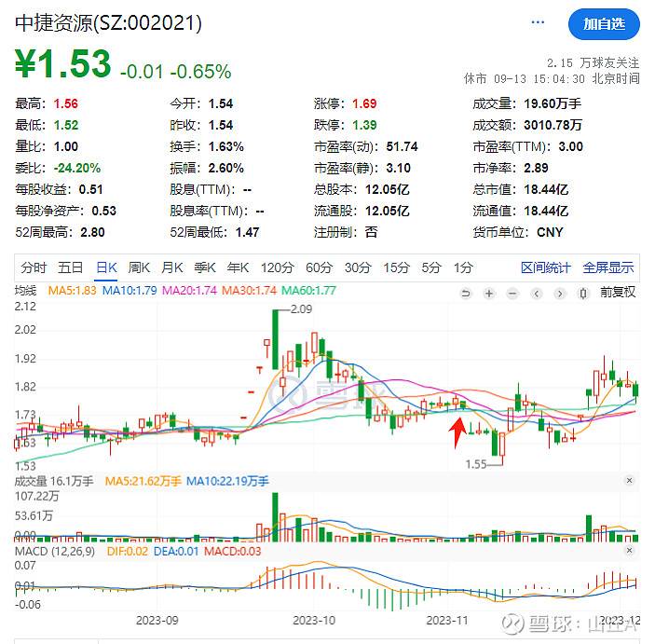The width and height of the screenshot is (655, 644).
Task: Switch to the 5分 chart tab
Action: (x=431, y=267)
